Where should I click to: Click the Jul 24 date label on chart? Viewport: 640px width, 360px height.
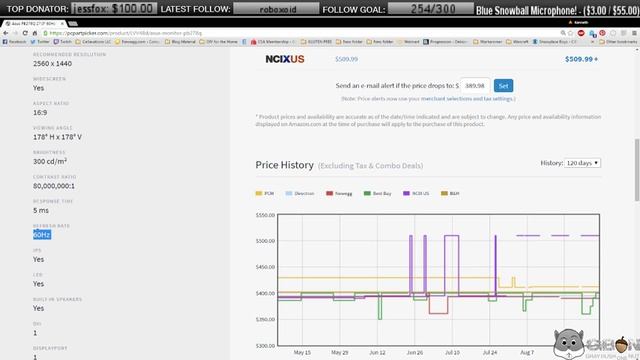pos(490,352)
